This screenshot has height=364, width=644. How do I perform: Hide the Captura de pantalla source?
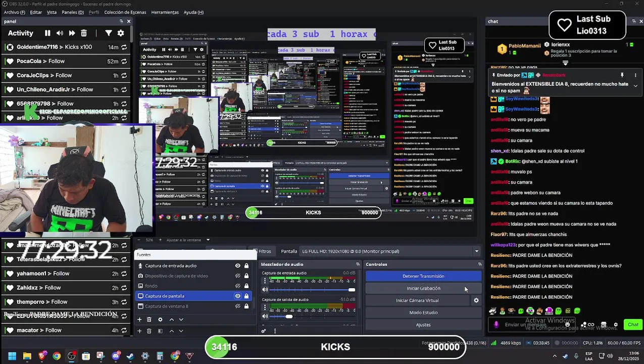237,296
